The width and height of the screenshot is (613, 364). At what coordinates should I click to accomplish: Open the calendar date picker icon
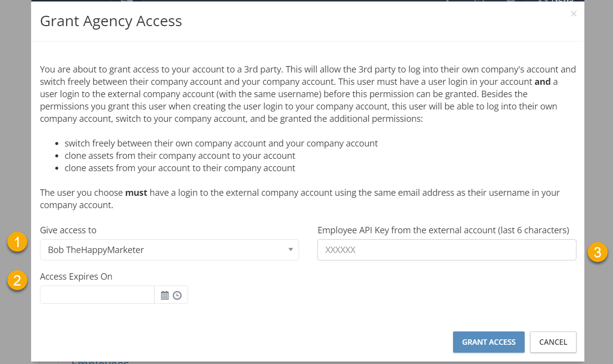click(x=165, y=295)
